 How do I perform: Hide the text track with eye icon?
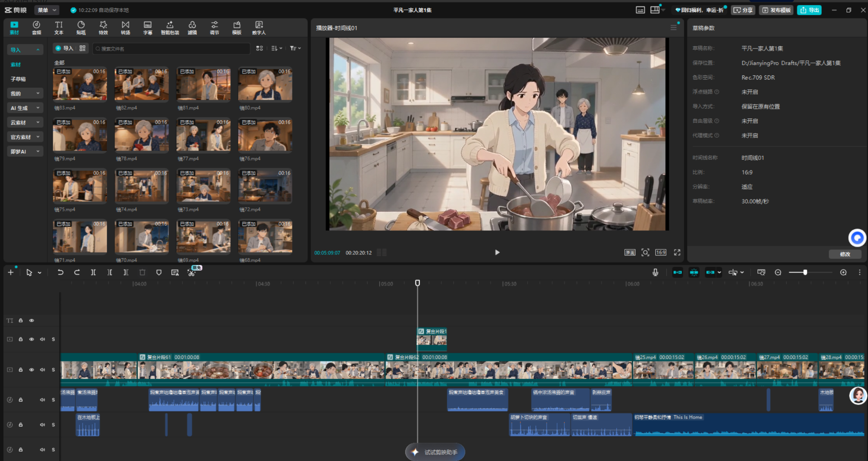[31, 321]
